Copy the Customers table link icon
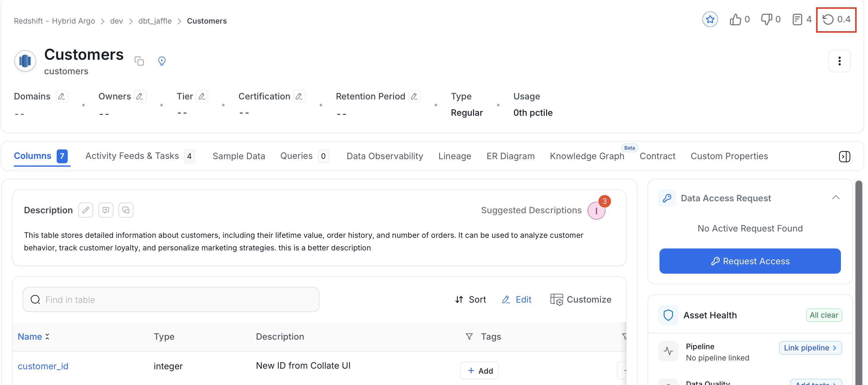 (139, 61)
